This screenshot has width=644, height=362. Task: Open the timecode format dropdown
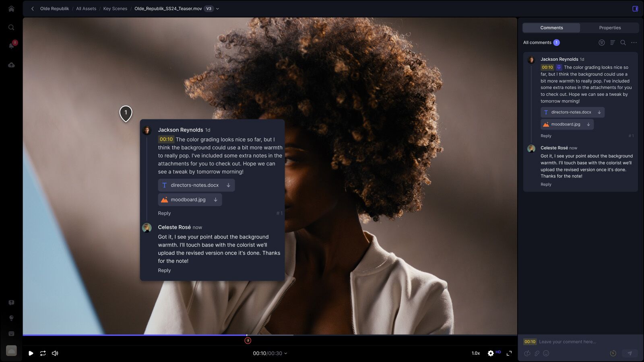coord(286,354)
